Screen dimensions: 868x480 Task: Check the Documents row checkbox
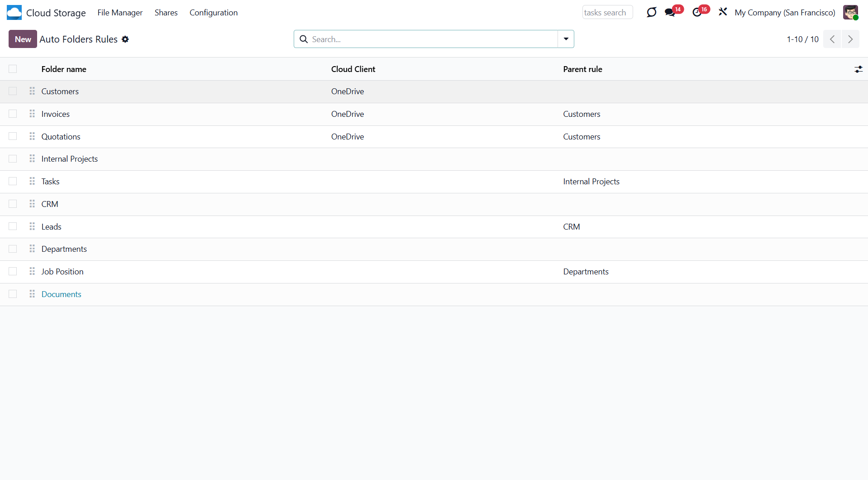pyautogui.click(x=13, y=294)
